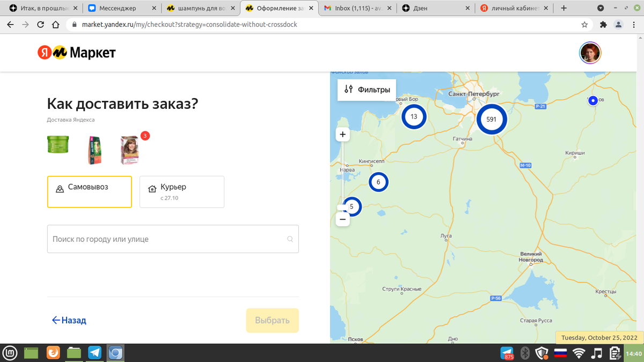This screenshot has width=644, height=362.
Task: Click the browser home button
Action: click(55, 25)
